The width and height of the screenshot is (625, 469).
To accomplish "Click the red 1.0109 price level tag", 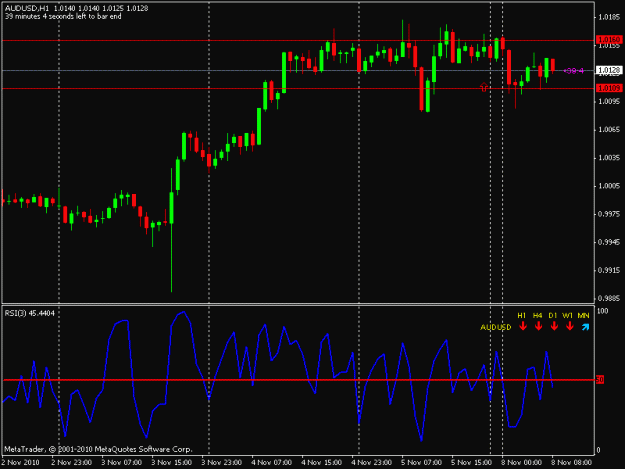I will 609,88.
